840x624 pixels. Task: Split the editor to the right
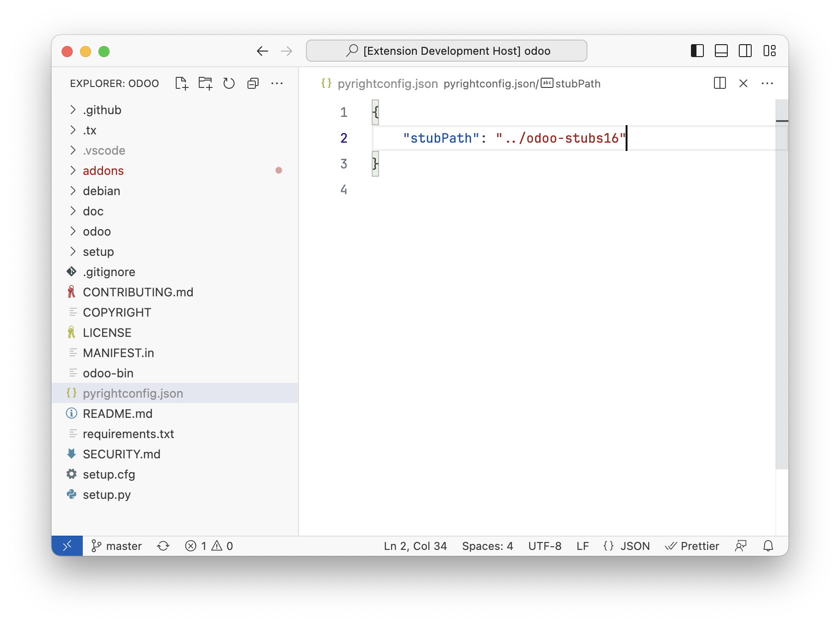pyautogui.click(x=719, y=83)
